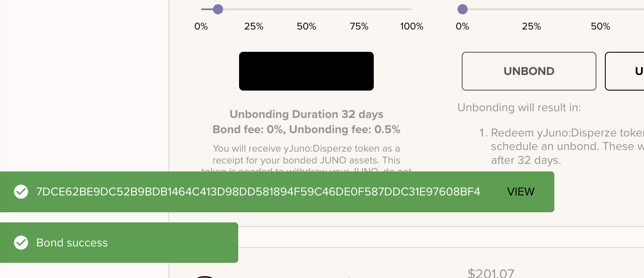Screen dimensions: 644x278
Task: Set the bond slider to the 50% mark
Action: coord(306,9)
